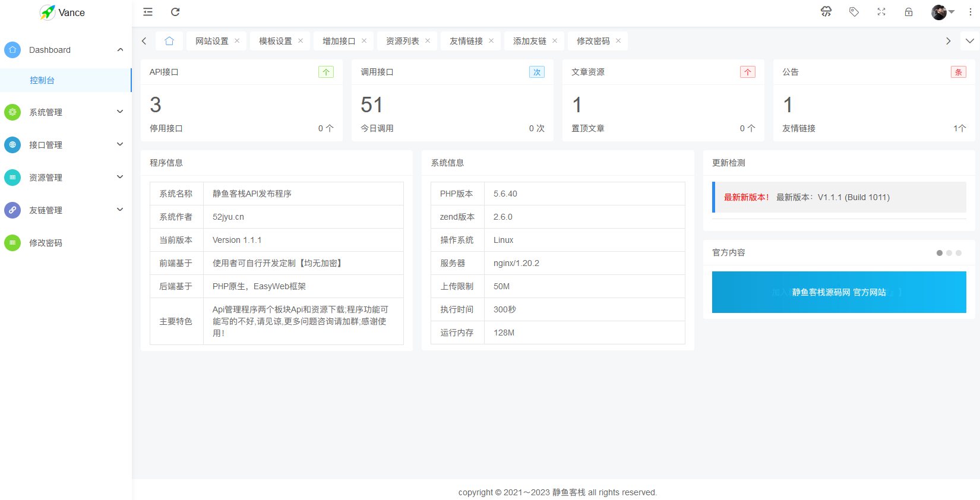Open the cloud code icon in header
This screenshot has width=980, height=500.
[826, 12]
